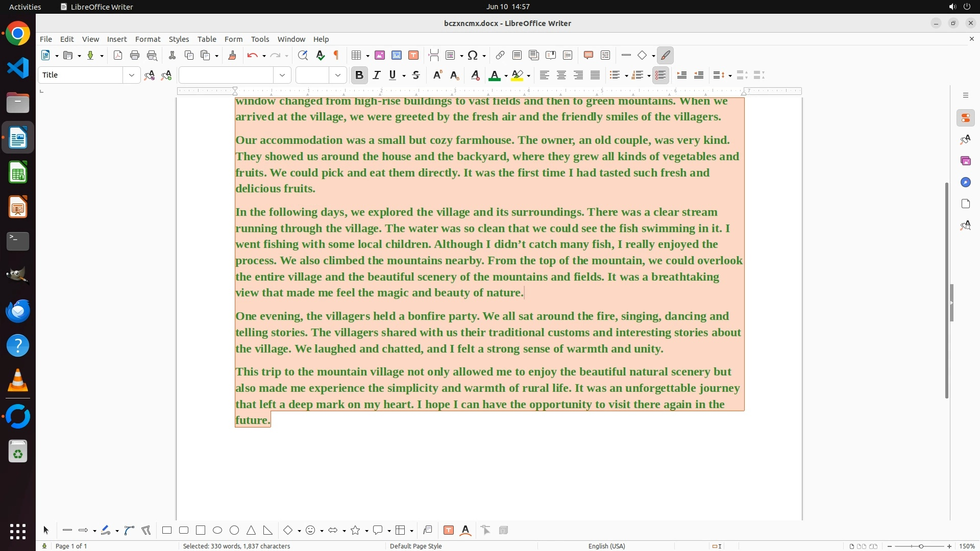The width and height of the screenshot is (980, 551).
Task: Open the Font Color dropdown arrow
Action: point(506,76)
